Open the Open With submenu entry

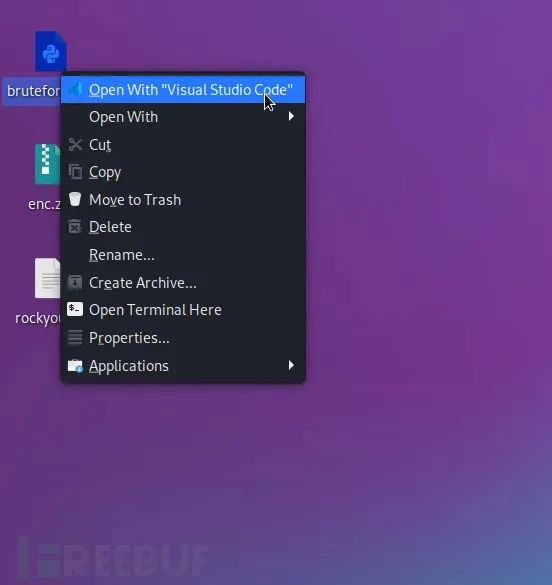point(183,117)
